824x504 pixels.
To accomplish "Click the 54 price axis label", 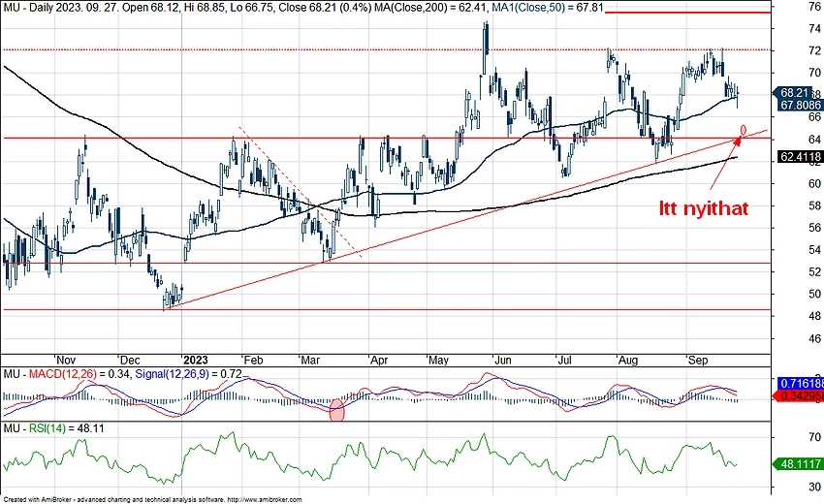I will click(x=815, y=250).
